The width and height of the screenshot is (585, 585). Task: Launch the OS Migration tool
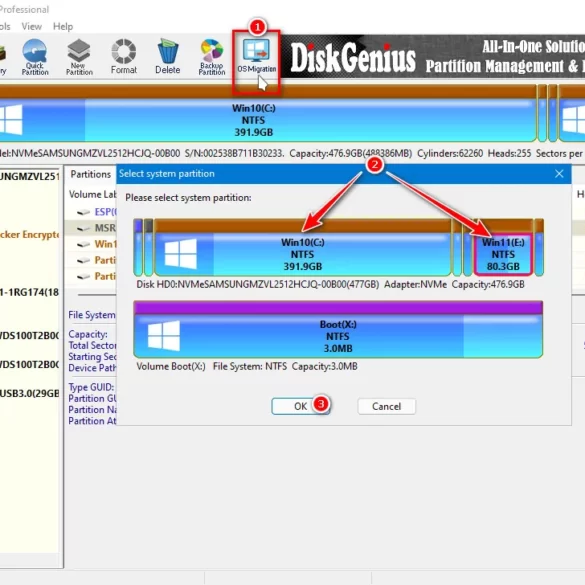click(256, 56)
